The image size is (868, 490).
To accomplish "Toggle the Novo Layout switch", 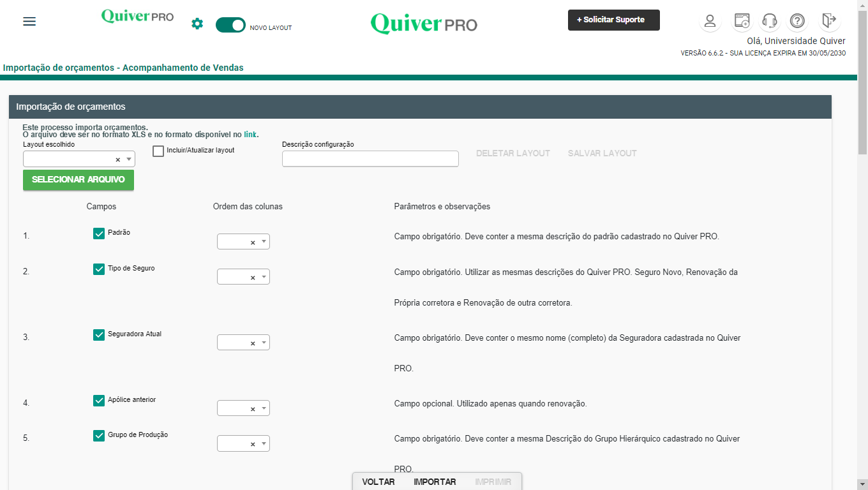I will pyautogui.click(x=230, y=25).
